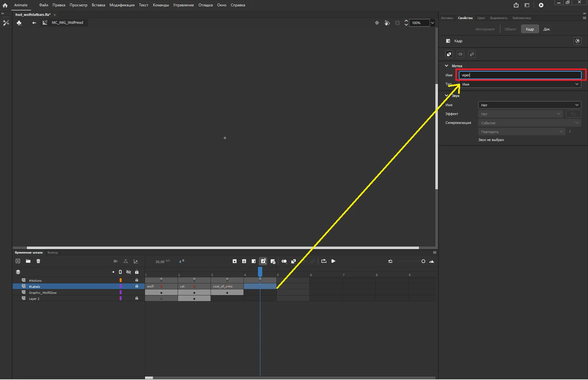Click the New Folder icon in timeline
Viewport: 588px width, 380px height.
(x=28, y=261)
